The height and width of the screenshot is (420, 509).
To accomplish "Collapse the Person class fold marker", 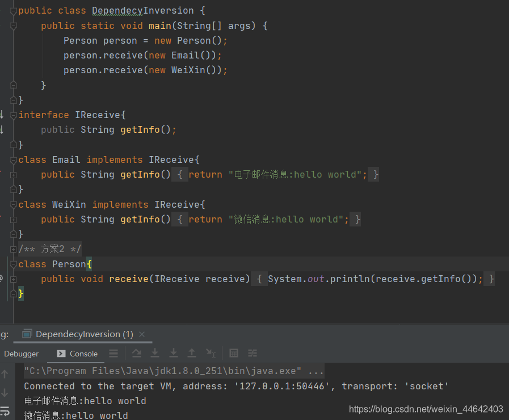I will tap(13, 264).
